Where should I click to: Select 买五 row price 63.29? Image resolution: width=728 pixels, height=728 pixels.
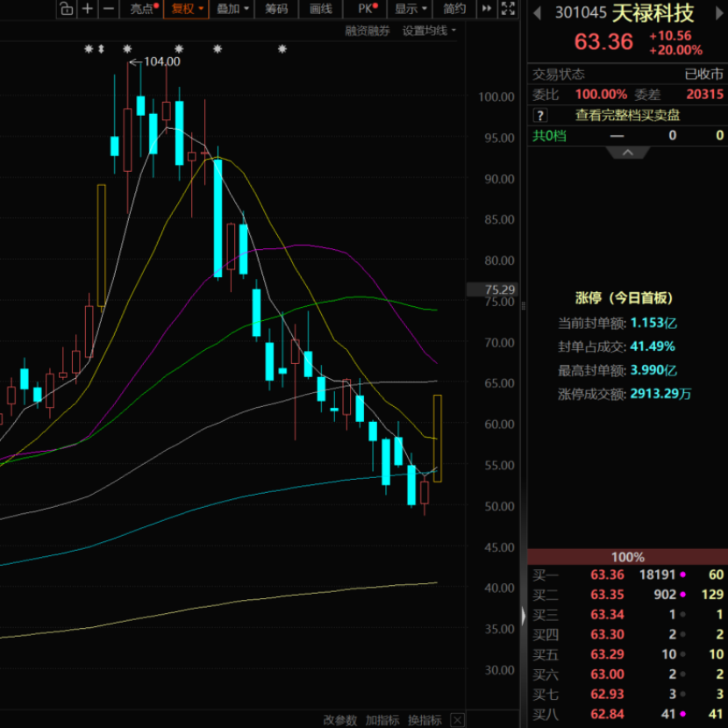[607, 654]
